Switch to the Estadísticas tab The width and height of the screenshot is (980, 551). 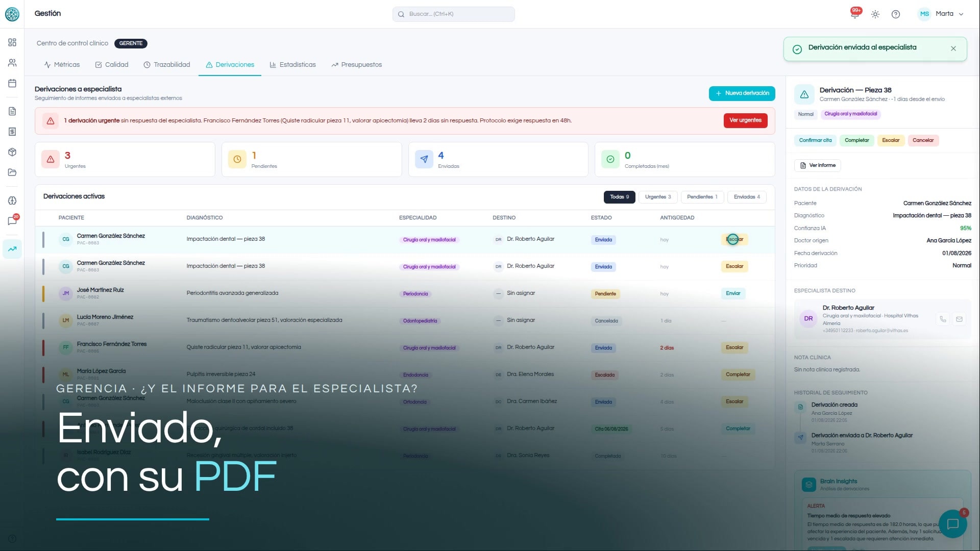pos(293,65)
